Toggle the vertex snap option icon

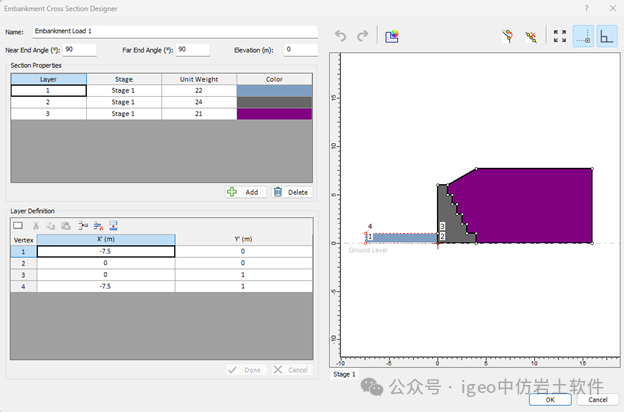coord(583,36)
